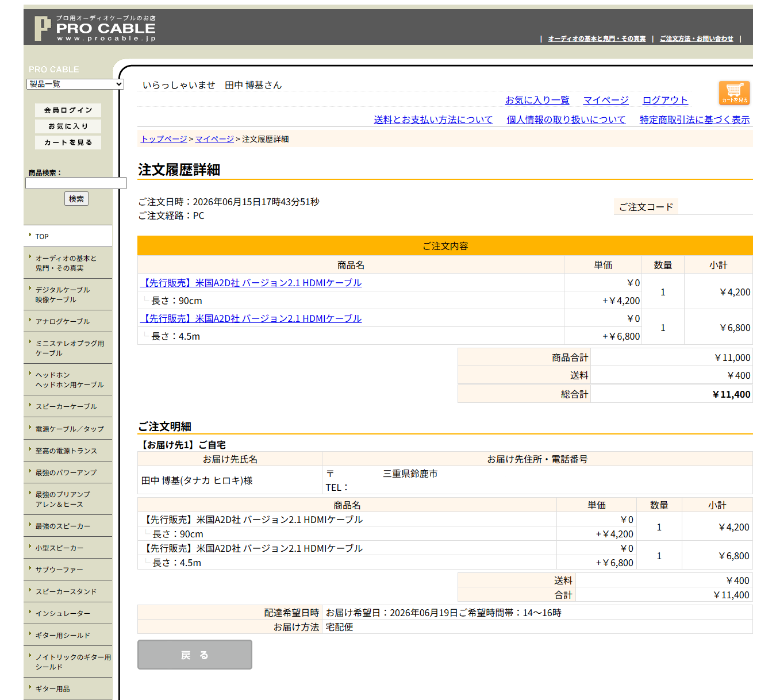Image resolution: width=776 pixels, height=700 pixels.
Task: Click the ご注文コード label
Action: pos(646,207)
